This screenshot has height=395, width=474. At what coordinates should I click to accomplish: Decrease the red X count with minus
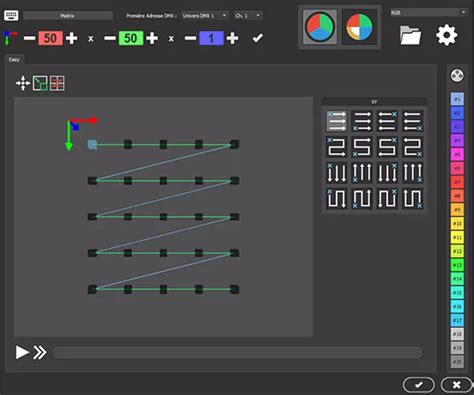30,38
